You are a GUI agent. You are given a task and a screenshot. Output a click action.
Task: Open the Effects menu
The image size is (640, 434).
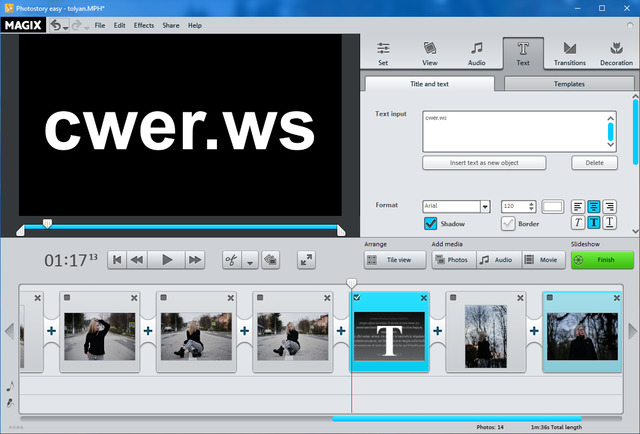click(x=144, y=25)
